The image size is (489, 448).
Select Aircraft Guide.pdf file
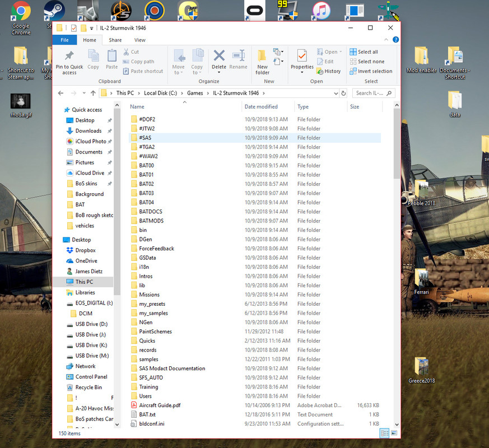click(x=255, y=405)
